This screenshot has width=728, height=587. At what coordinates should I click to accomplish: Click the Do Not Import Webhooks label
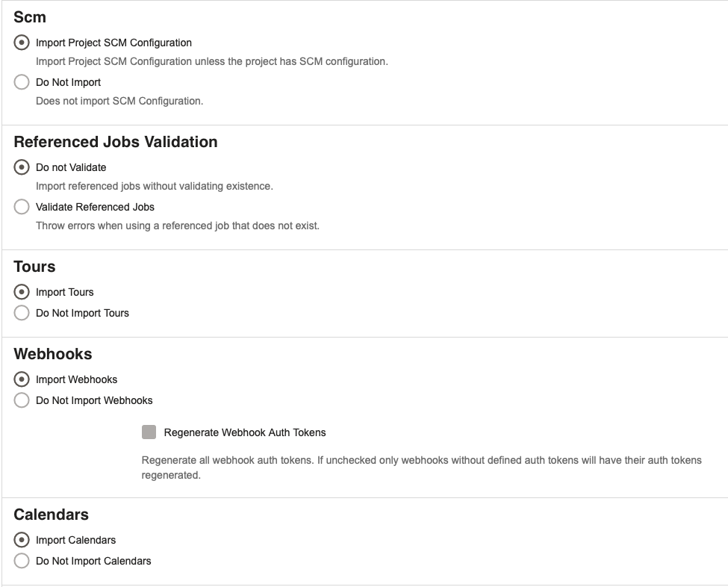[94, 400]
